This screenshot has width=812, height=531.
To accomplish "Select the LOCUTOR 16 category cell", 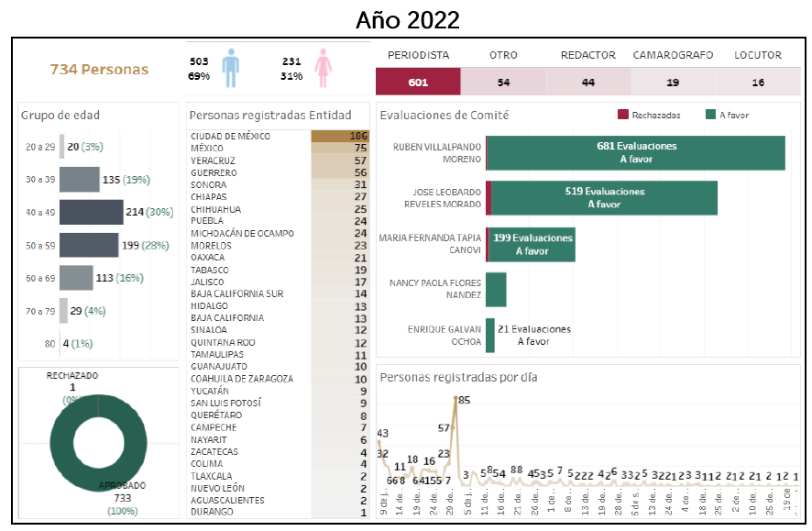I will point(757,83).
